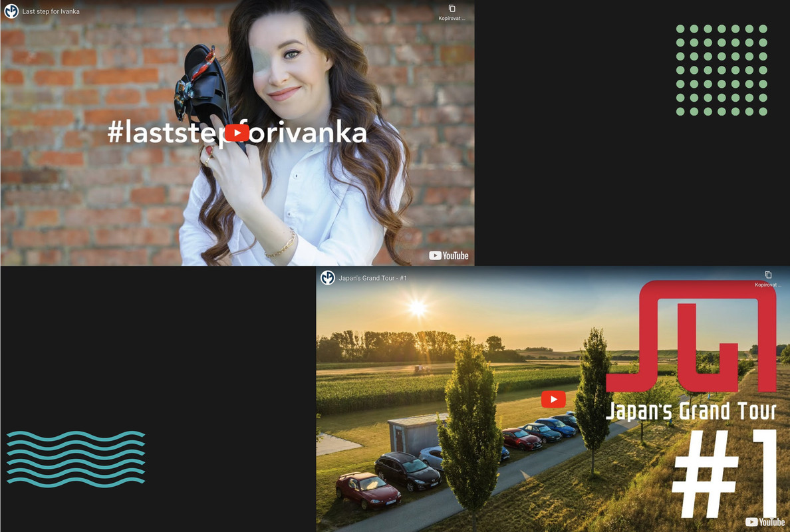
Task: Play the Last step for Ivanka video
Action: click(x=237, y=133)
